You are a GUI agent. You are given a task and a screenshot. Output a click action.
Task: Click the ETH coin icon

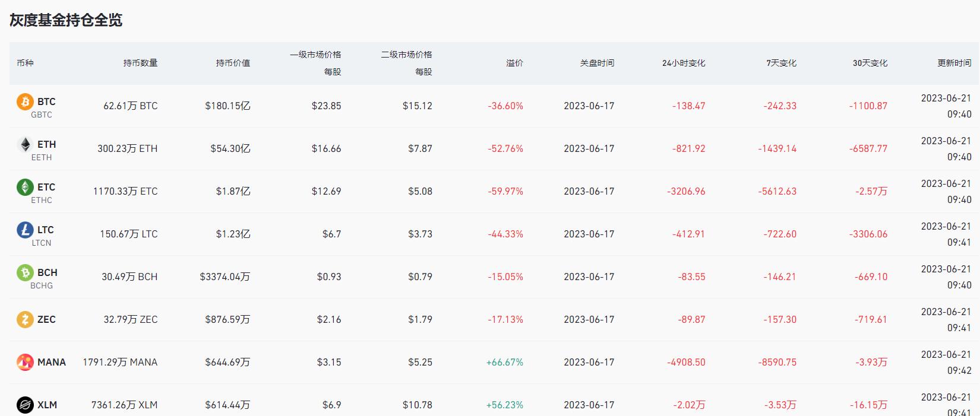tap(25, 144)
